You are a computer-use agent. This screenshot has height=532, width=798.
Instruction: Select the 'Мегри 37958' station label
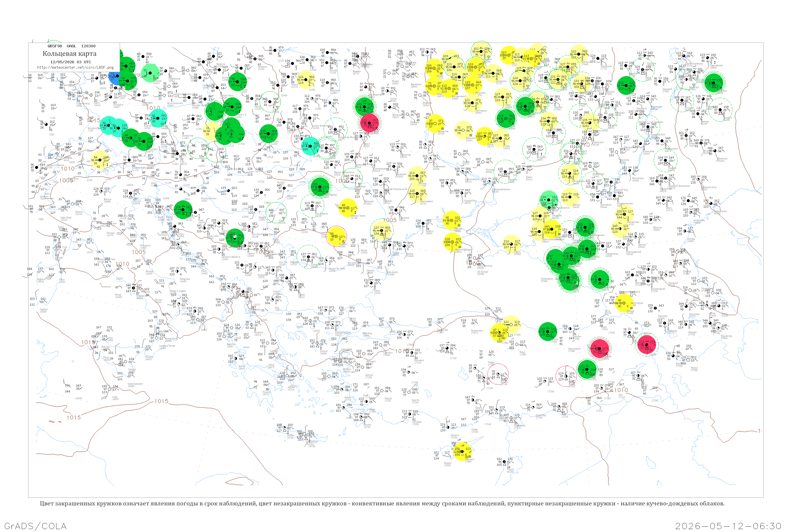[x=694, y=369]
